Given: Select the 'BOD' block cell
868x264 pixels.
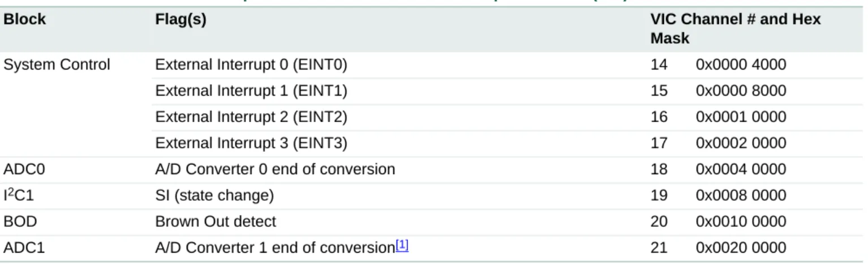Looking at the screenshot, I should 19,221.
